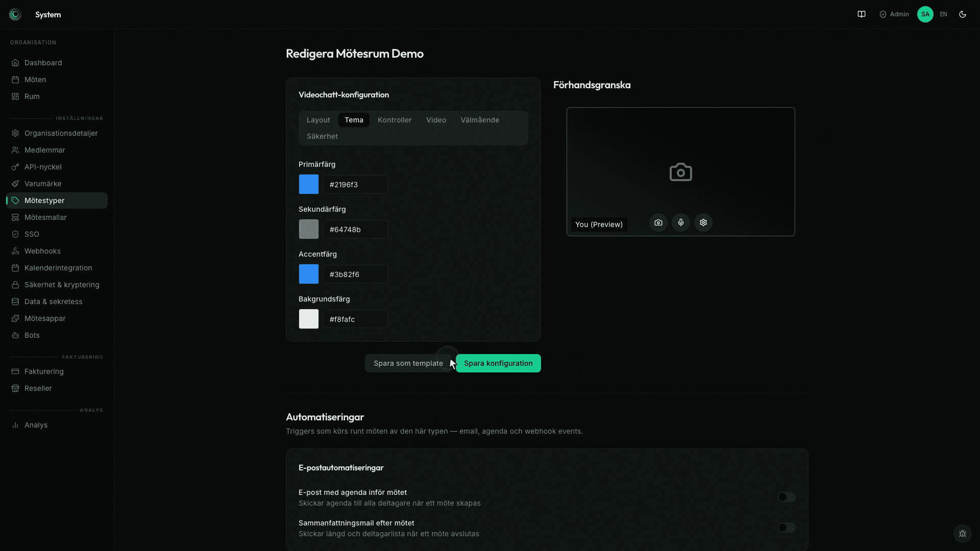980x551 pixels.
Task: Click the Admin shield icon
Action: click(883, 14)
